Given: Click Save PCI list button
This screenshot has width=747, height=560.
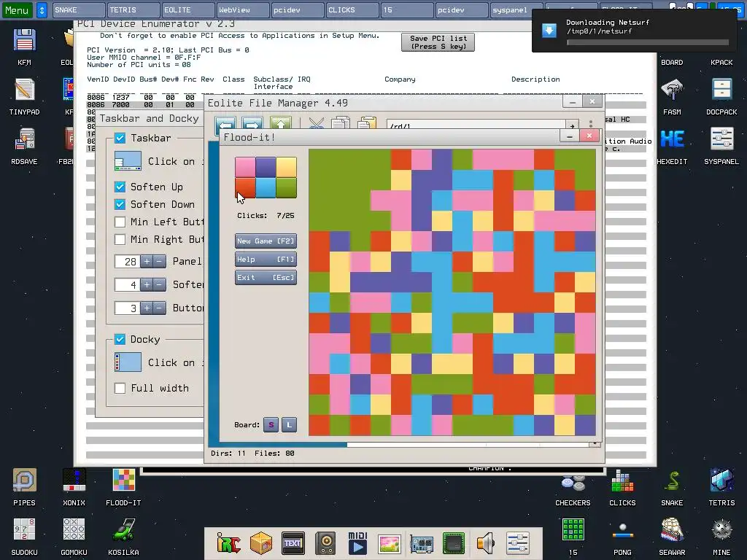Looking at the screenshot, I should coord(438,42).
